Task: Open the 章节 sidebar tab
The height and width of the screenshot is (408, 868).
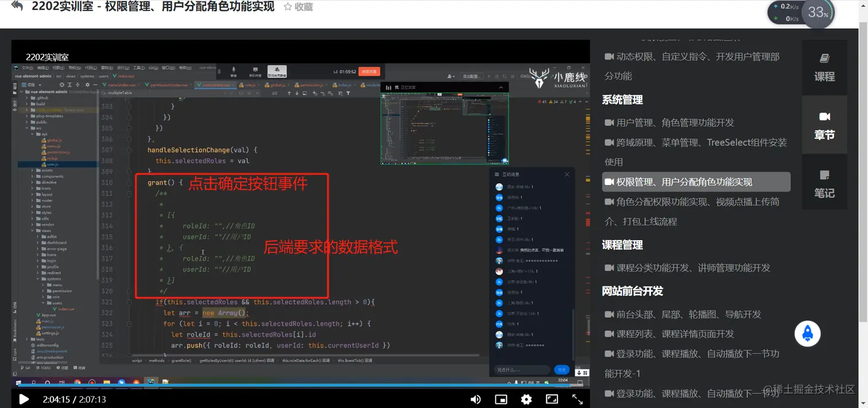Action: (x=824, y=125)
